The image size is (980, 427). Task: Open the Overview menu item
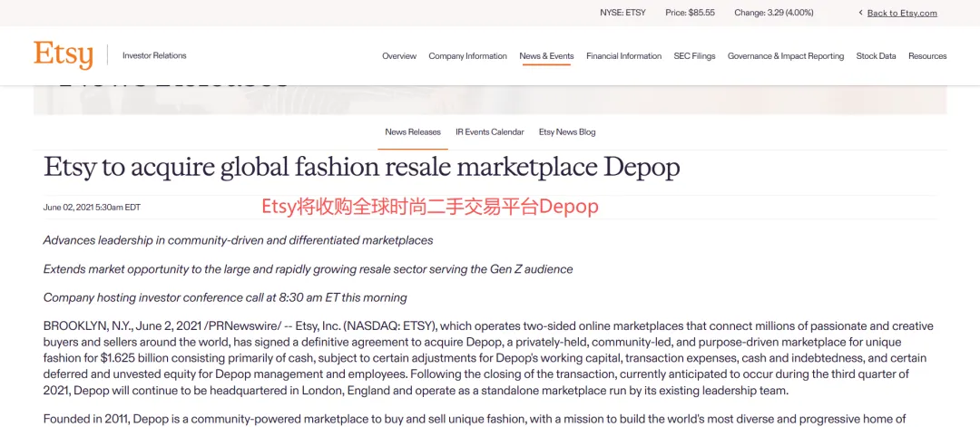click(x=398, y=56)
